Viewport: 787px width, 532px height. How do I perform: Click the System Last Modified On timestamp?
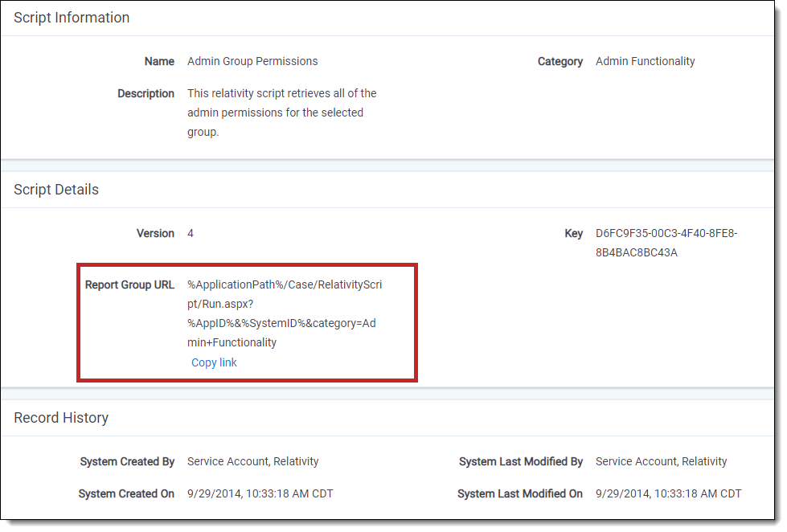coord(668,493)
